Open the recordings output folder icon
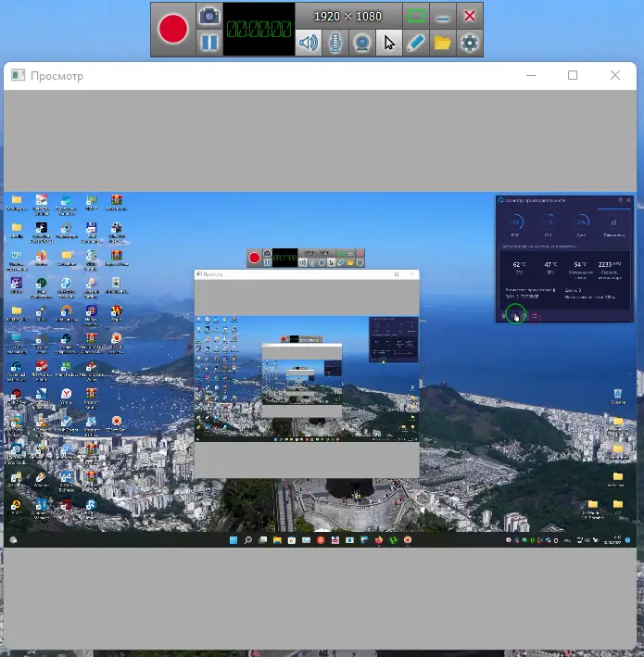Viewport: 644px width, 657px height. tap(443, 43)
